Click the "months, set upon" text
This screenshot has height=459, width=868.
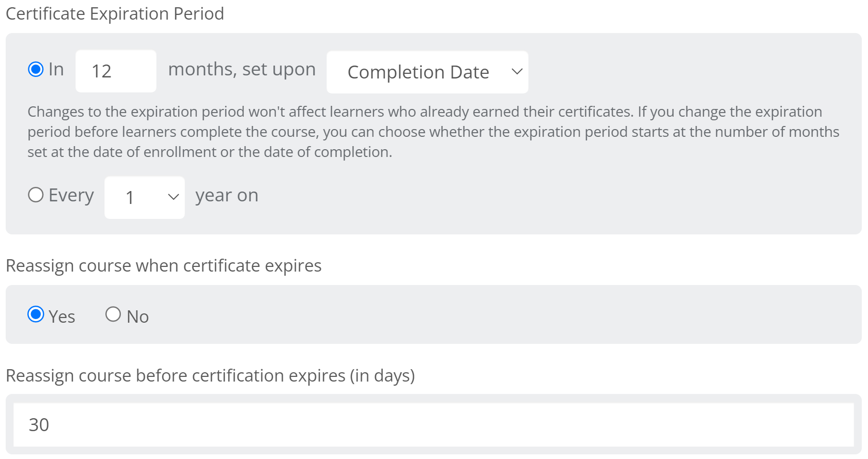[242, 69]
